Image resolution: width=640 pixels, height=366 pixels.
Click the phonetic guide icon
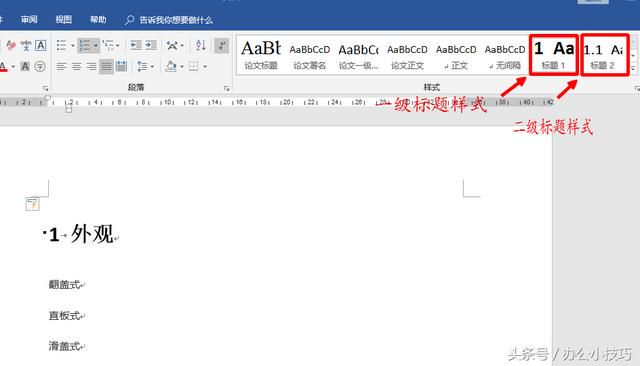coord(26,45)
